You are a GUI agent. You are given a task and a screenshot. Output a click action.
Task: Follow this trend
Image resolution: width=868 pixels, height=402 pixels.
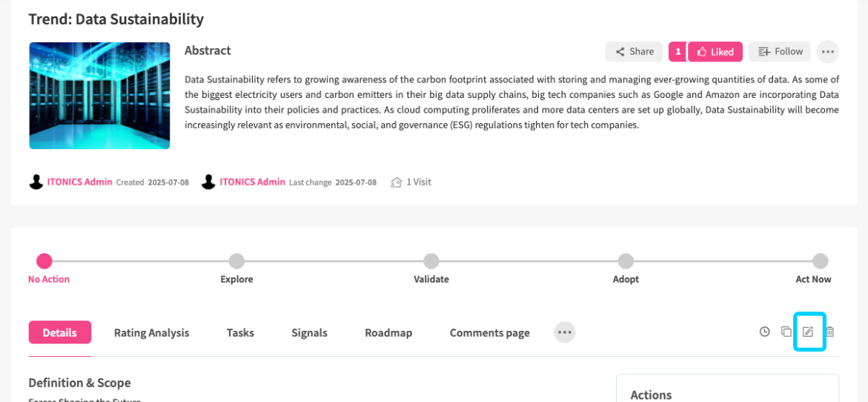click(x=779, y=52)
